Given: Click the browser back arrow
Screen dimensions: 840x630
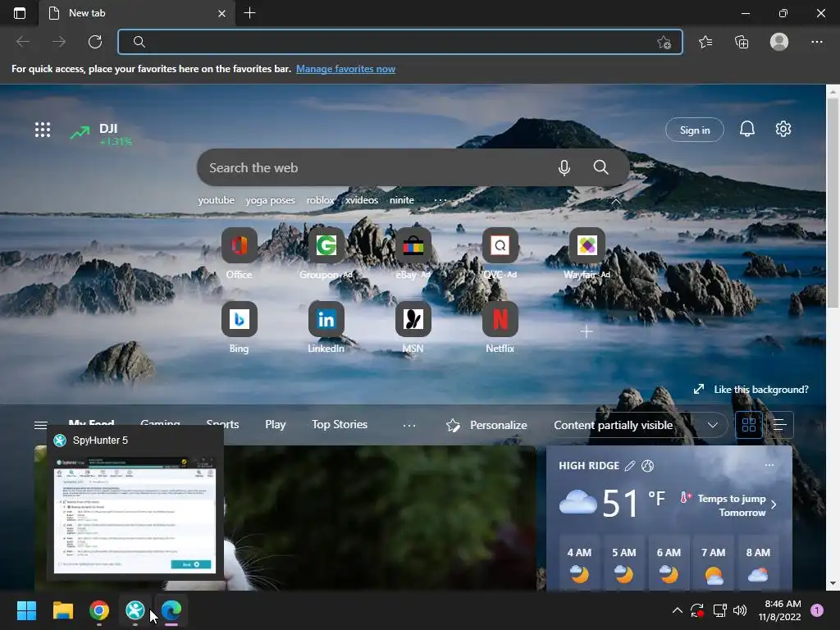Looking at the screenshot, I should pos(22,42).
